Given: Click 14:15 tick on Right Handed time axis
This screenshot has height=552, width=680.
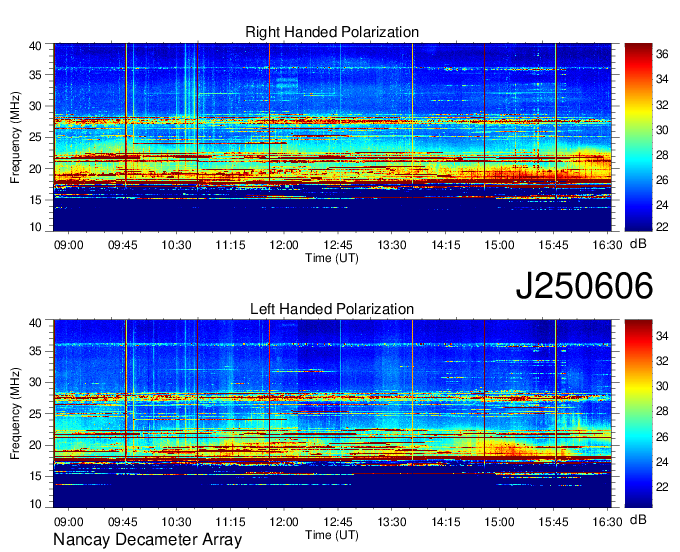Looking at the screenshot, I should click(x=445, y=245).
